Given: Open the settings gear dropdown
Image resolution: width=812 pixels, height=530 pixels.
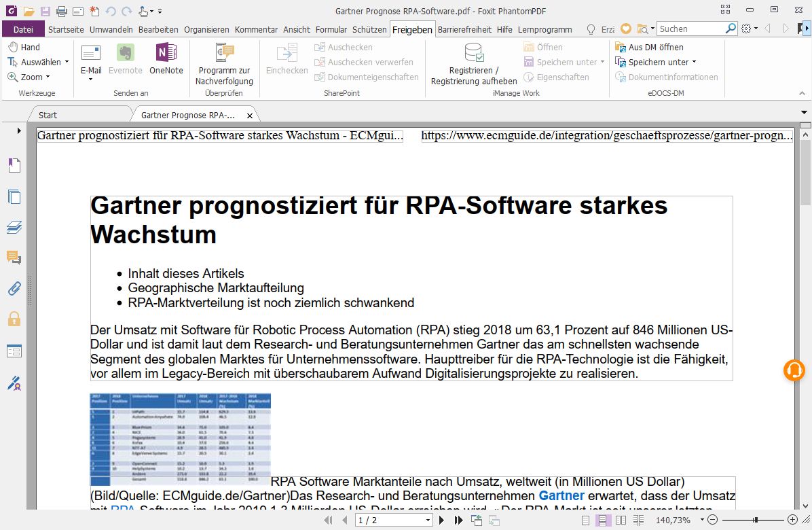Looking at the screenshot, I should pos(749,29).
